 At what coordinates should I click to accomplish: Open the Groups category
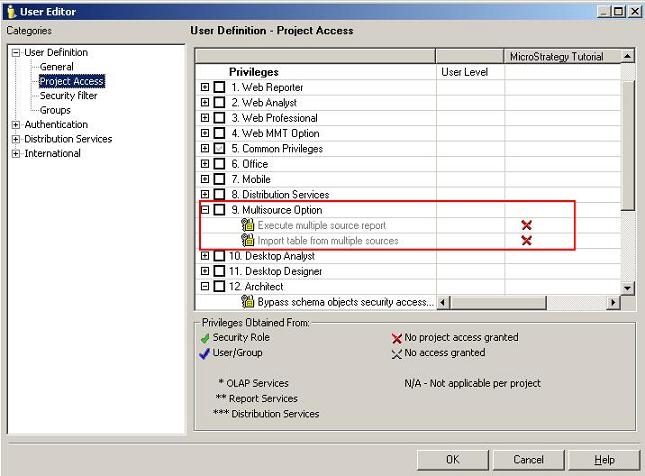[54, 110]
